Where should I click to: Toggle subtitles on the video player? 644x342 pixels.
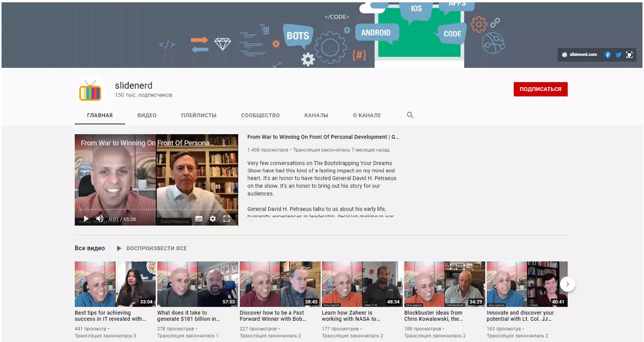click(199, 219)
